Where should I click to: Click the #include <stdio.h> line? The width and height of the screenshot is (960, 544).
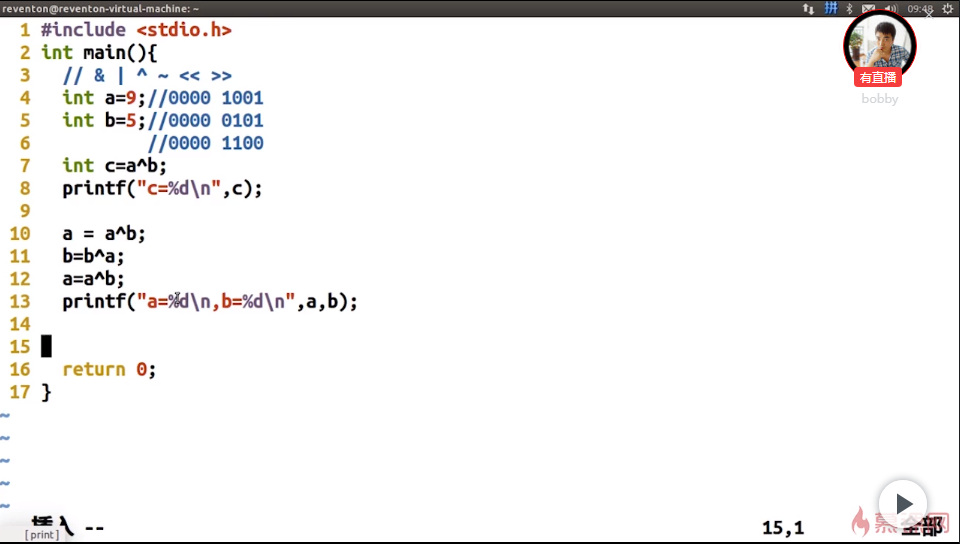tap(137, 30)
